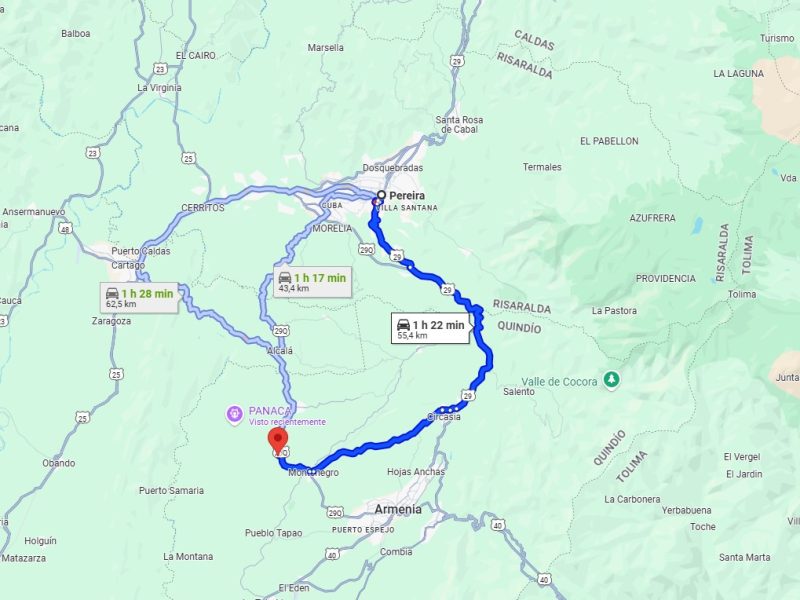Click the Valle de Cocora park icon

pos(611,380)
